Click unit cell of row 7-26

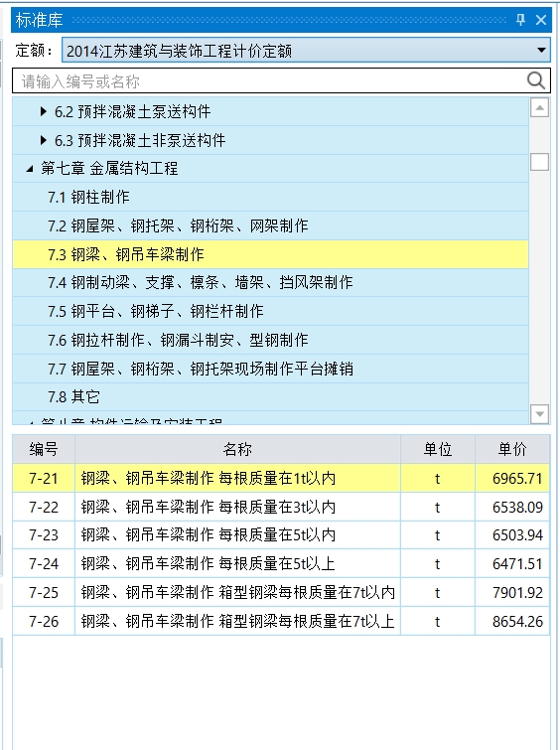(x=438, y=621)
